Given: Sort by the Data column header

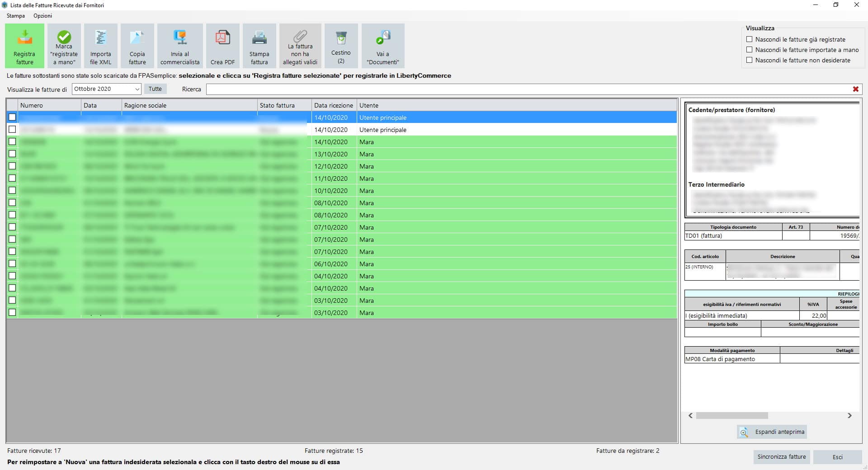Looking at the screenshot, I should pos(101,105).
